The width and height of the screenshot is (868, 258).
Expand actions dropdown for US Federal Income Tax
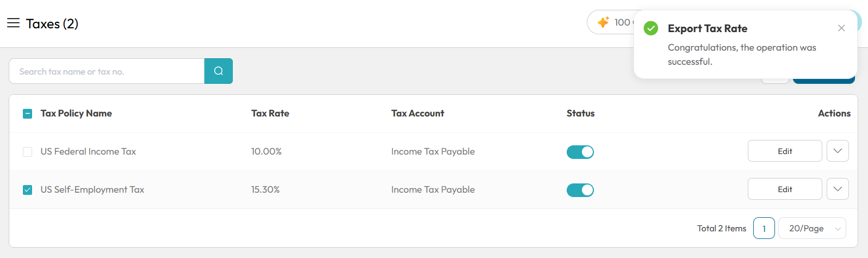[x=838, y=151]
